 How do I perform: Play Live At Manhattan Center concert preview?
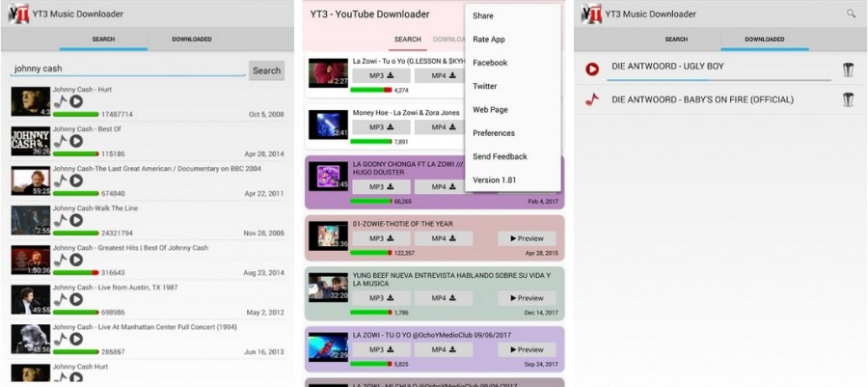click(x=76, y=339)
